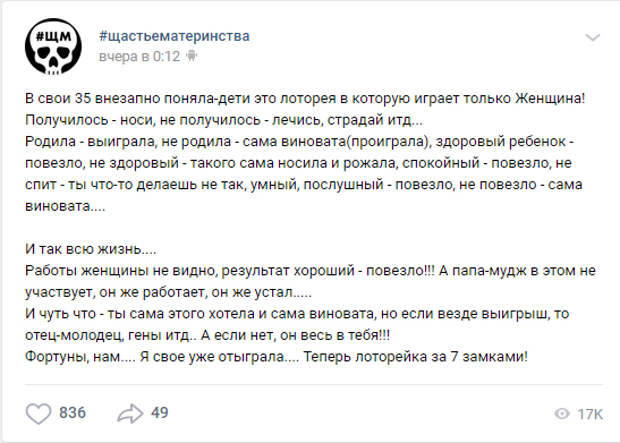Like the post with the heart icon
Screen dimensions: 620x443
38,413
